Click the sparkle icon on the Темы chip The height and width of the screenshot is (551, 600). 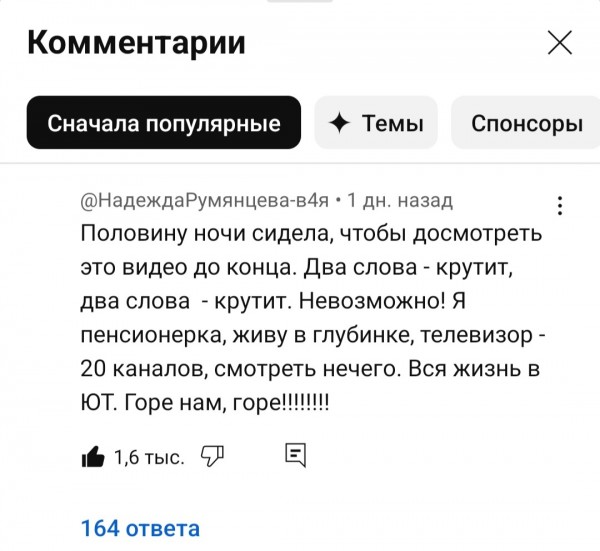coord(339,124)
